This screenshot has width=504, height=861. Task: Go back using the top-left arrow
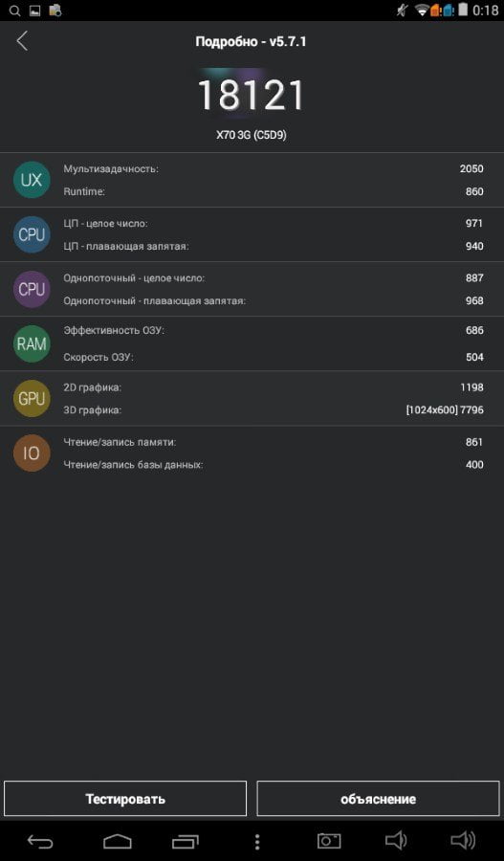point(22,41)
